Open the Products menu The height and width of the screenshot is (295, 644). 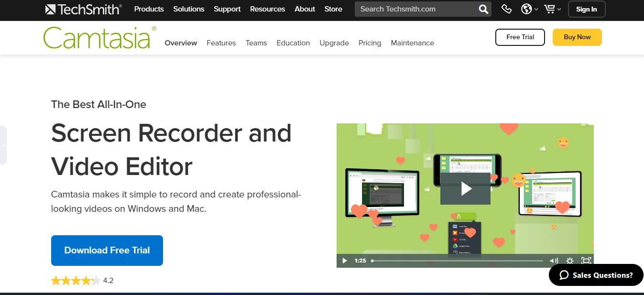[x=149, y=9]
